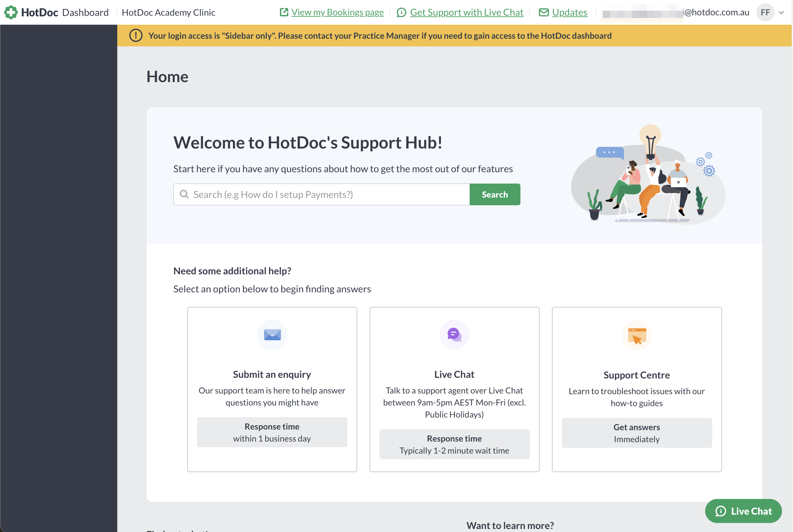Viewport: 793px width, 532px height.
Task: Click the chat bubble icon beside Get Support
Action: pyautogui.click(x=402, y=13)
